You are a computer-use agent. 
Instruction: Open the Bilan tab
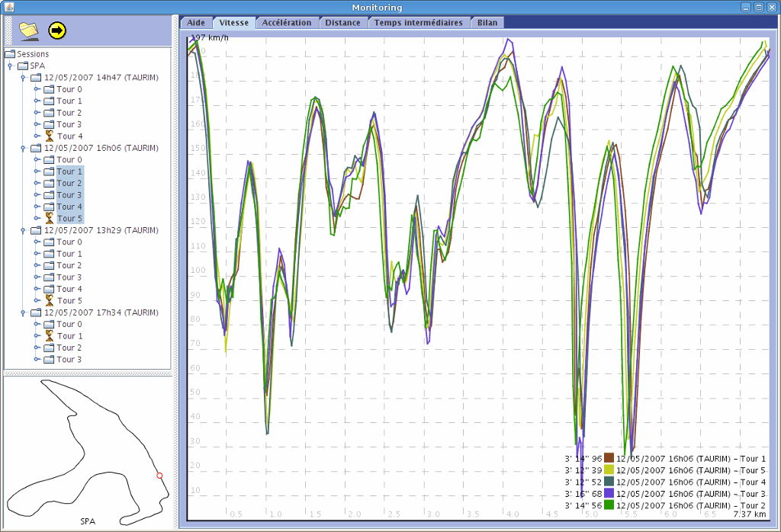pos(487,23)
